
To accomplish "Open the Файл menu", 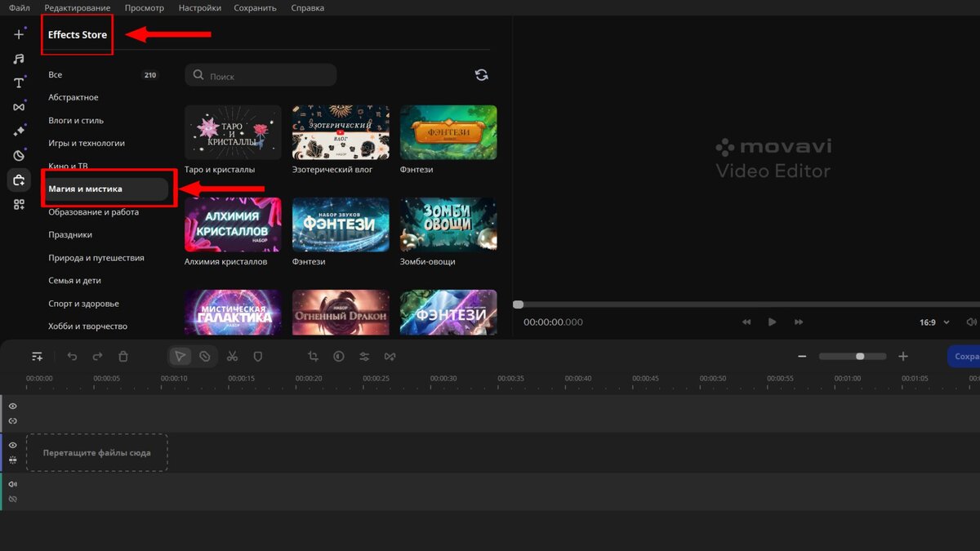I will (19, 7).
